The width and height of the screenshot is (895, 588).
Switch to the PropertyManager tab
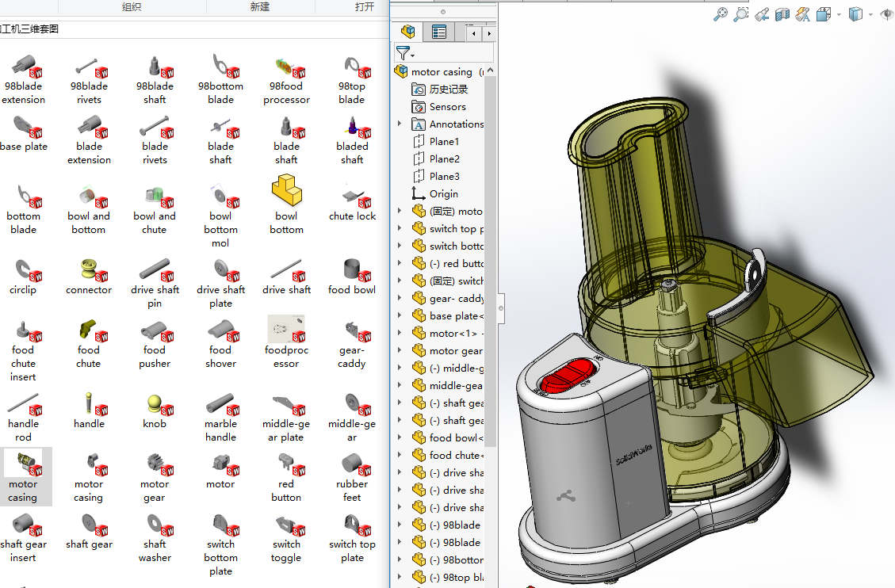(438, 32)
